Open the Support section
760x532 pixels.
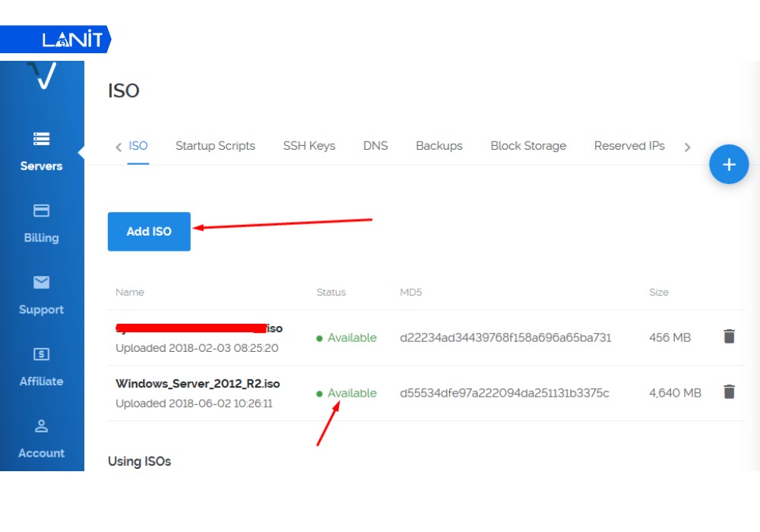pos(41,296)
